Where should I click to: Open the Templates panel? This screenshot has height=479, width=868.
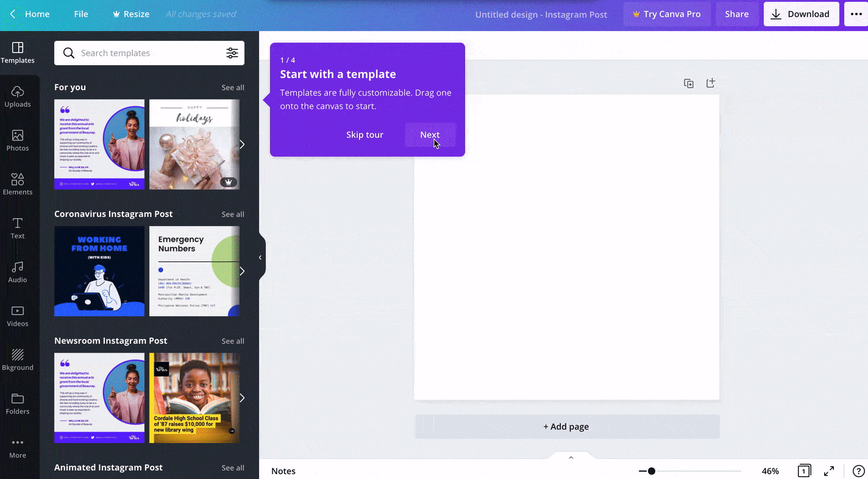coord(18,53)
